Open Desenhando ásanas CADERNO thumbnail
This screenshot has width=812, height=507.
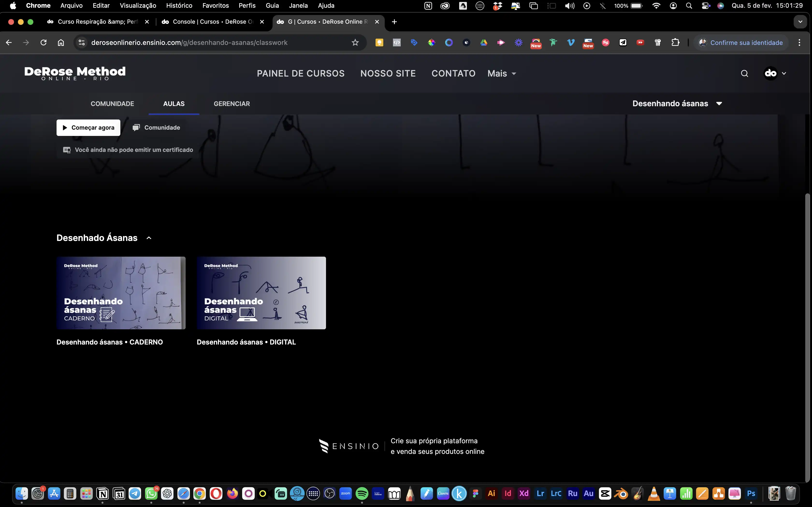tap(121, 293)
